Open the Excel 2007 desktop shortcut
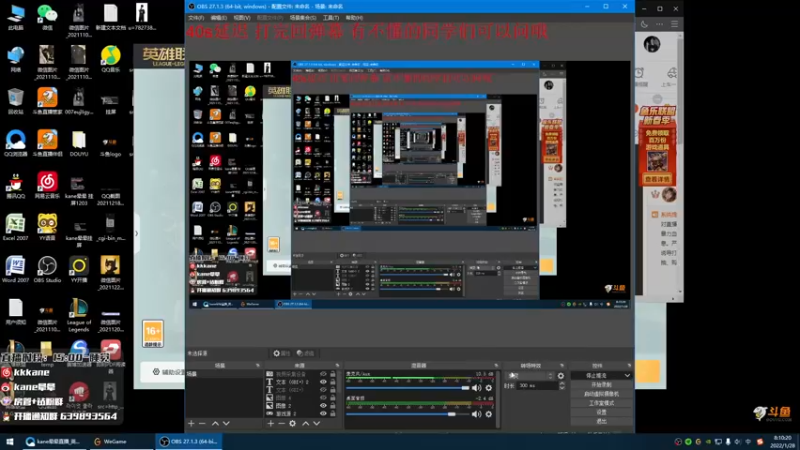The image size is (800, 450). point(15,228)
